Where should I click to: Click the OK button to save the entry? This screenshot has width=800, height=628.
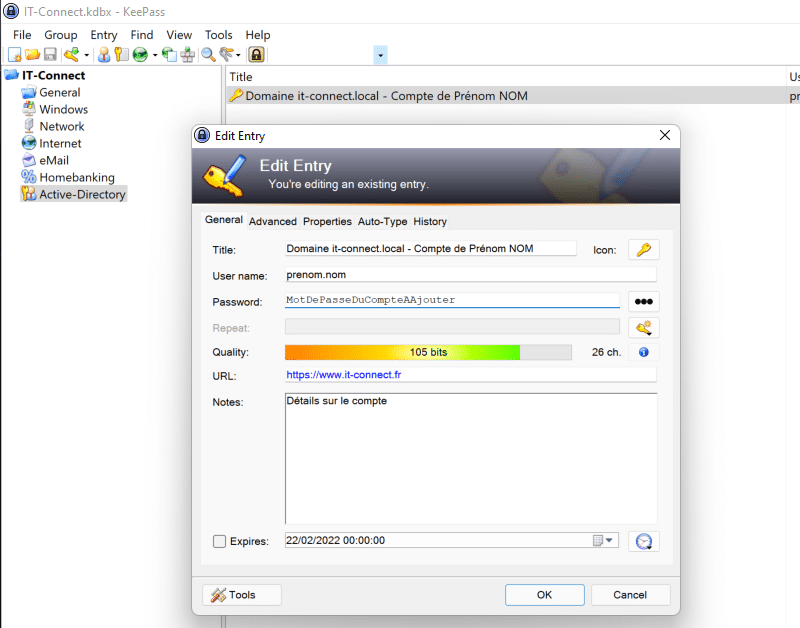click(544, 594)
